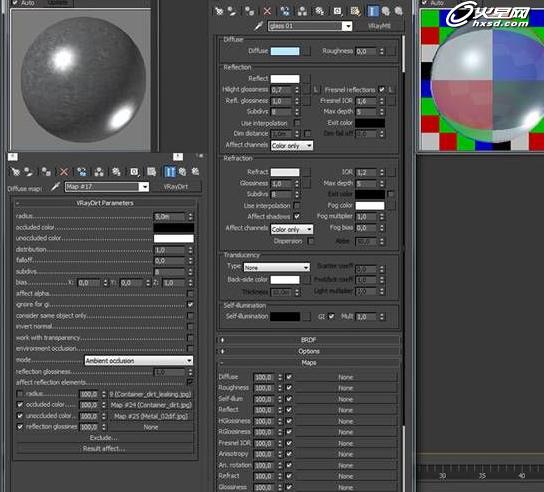Assign glass 01 material to selection
544x492 pixels.
click(249, 11)
